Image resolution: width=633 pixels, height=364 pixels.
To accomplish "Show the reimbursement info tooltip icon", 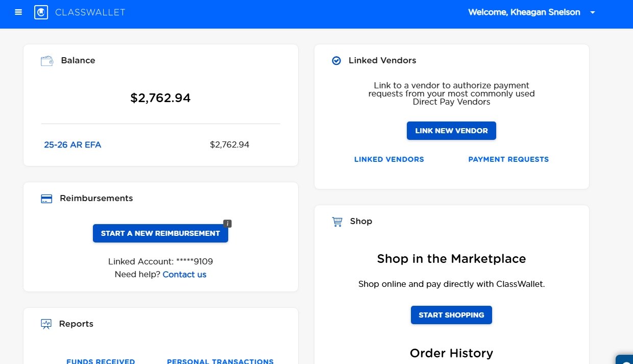I will point(228,223).
